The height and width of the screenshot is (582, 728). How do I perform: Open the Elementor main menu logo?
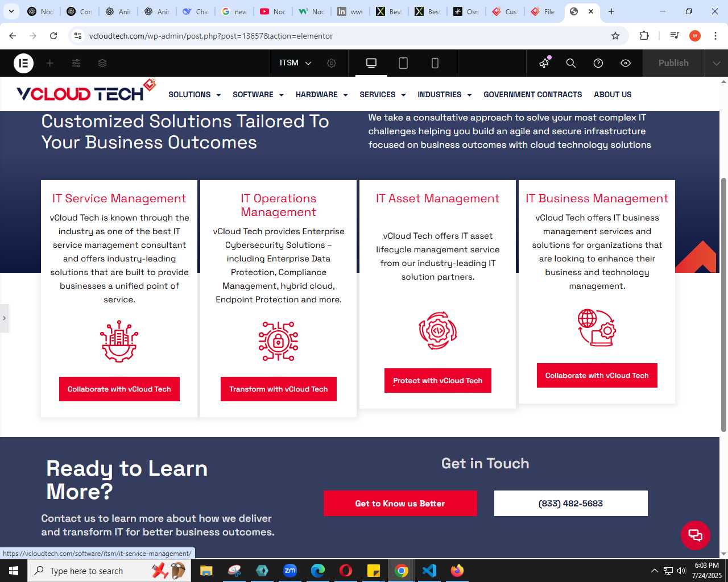coord(23,63)
